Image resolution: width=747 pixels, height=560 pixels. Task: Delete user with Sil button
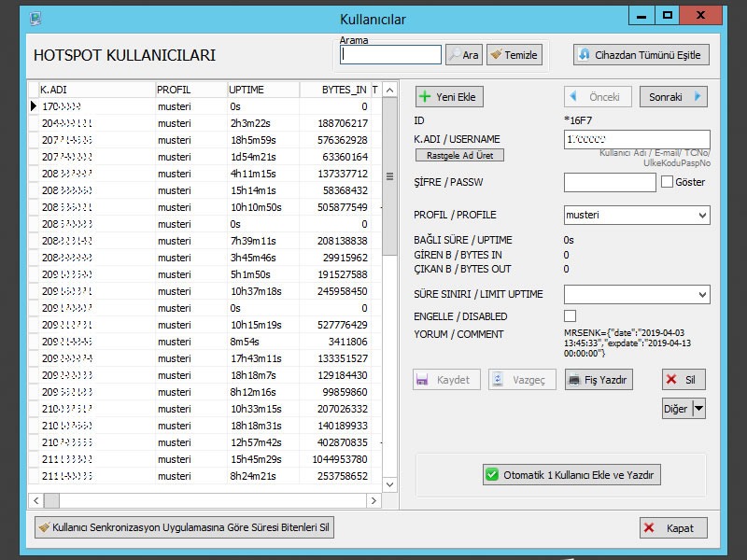click(684, 380)
